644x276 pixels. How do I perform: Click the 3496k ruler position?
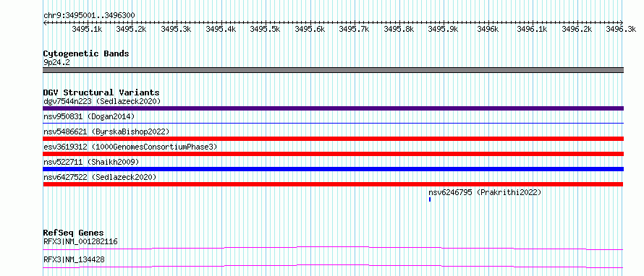point(488,29)
